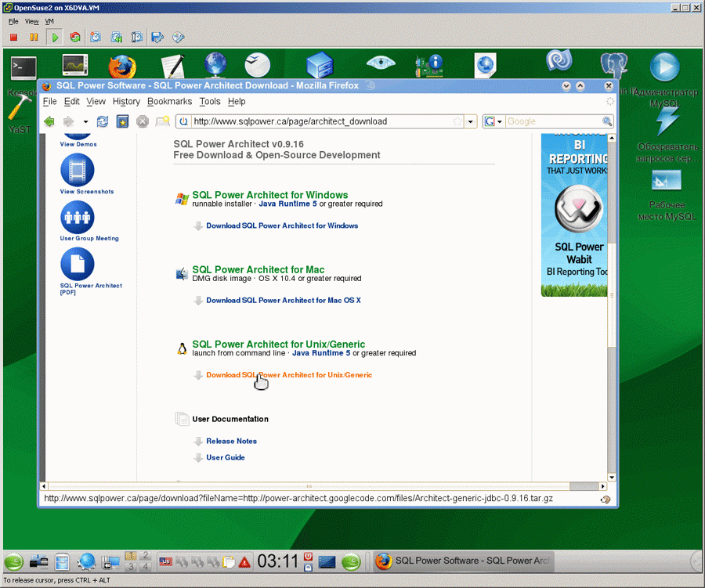The width and height of the screenshot is (705, 588).
Task: Open the PostgreSQL elephant desktop icon
Action: (614, 66)
